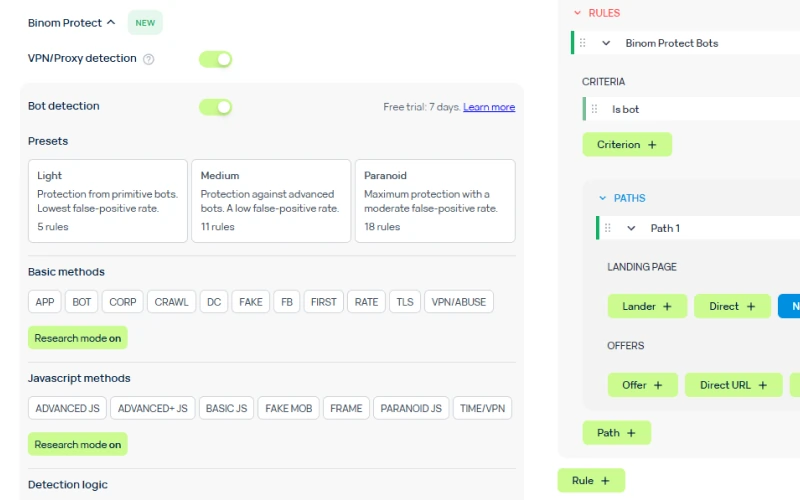Click drag handle of Is bot criterion
This screenshot has width=800, height=500.
594,109
